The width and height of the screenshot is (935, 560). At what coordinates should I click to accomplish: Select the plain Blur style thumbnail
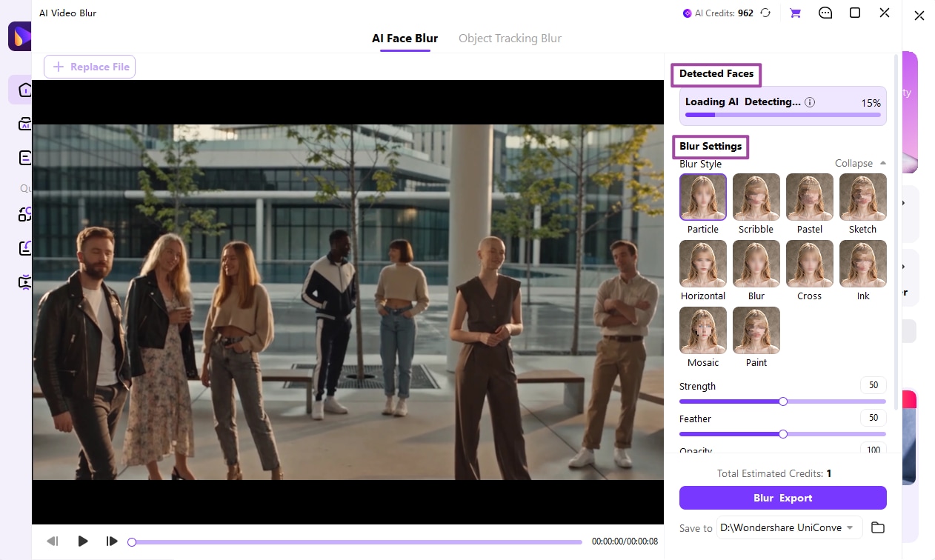pos(756,264)
